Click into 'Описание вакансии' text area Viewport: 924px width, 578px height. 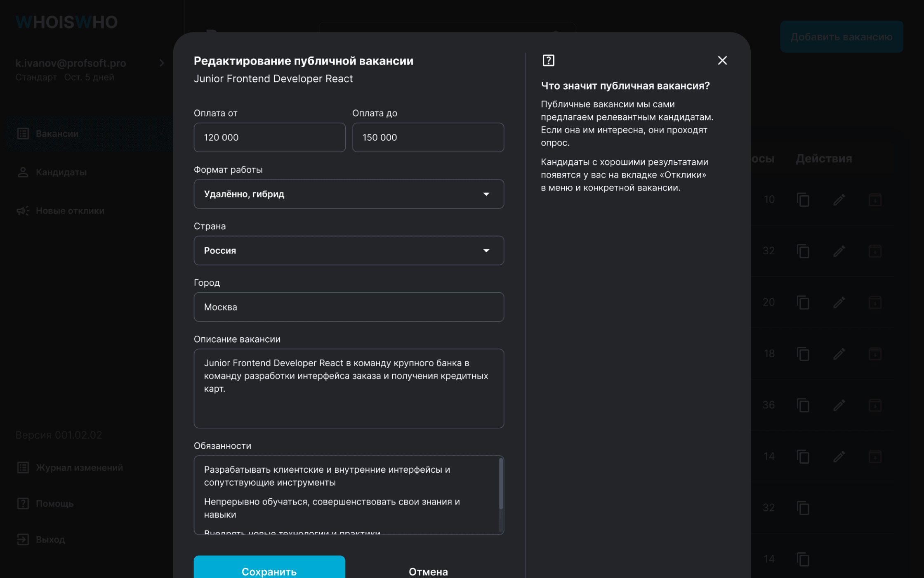click(349, 388)
